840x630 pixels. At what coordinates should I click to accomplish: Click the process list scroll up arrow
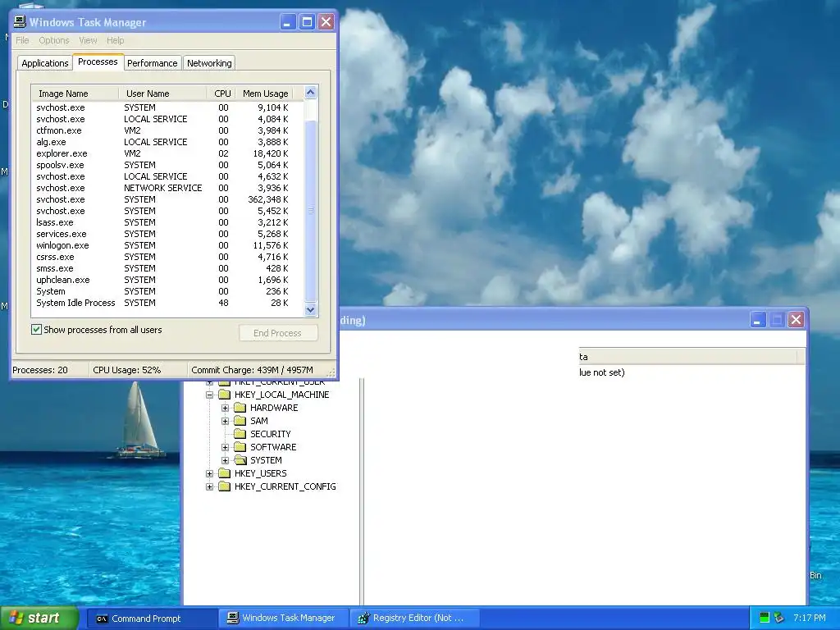coord(311,93)
